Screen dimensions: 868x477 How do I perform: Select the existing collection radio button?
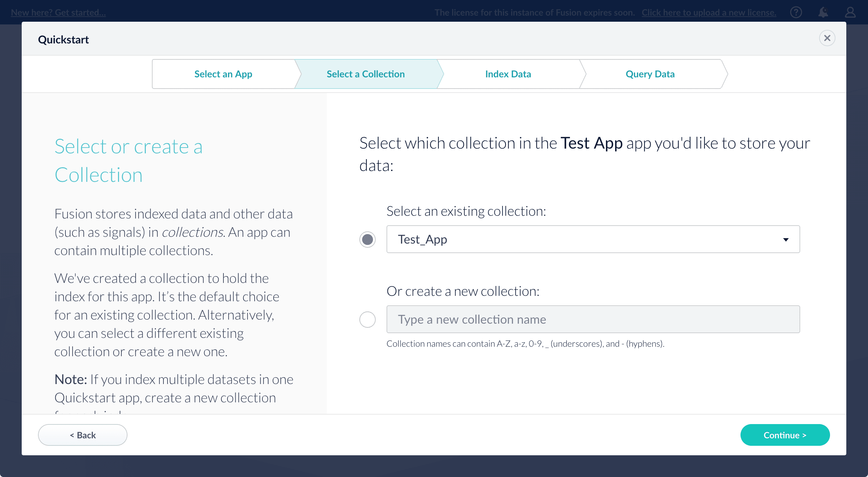[x=367, y=240]
